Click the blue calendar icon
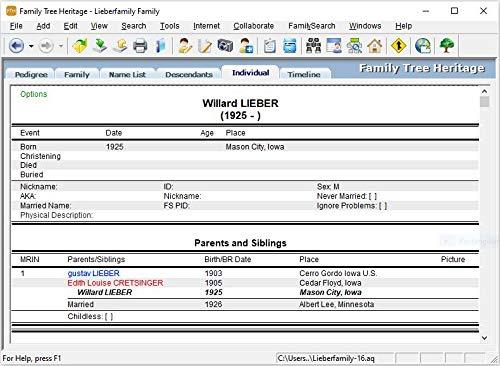Viewport: 500px width, 366px height. 289,46
